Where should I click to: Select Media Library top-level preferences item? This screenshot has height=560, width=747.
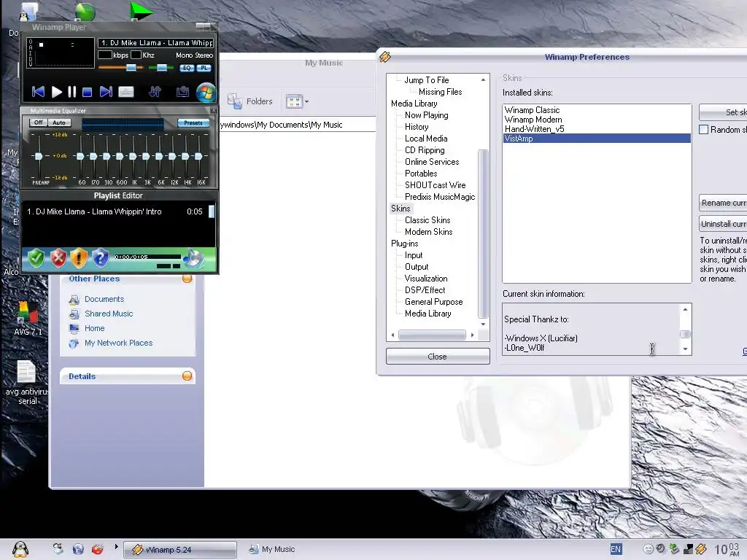coord(414,104)
